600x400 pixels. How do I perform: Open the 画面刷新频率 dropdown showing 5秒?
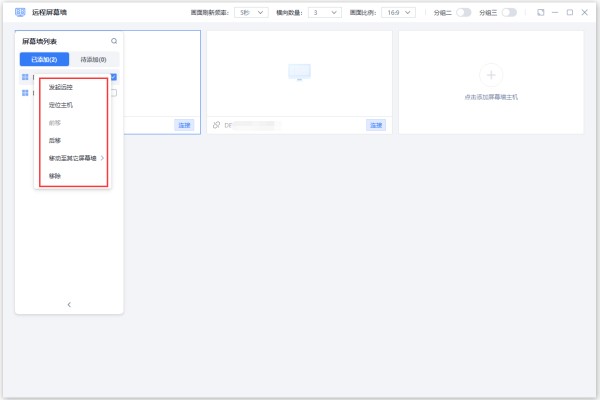[251, 13]
